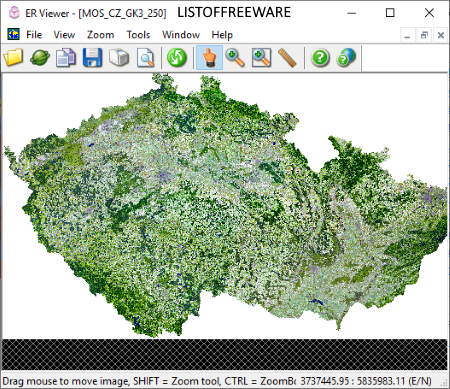Click the window resize grip in status bar
The image size is (450, 389).
[444, 382]
